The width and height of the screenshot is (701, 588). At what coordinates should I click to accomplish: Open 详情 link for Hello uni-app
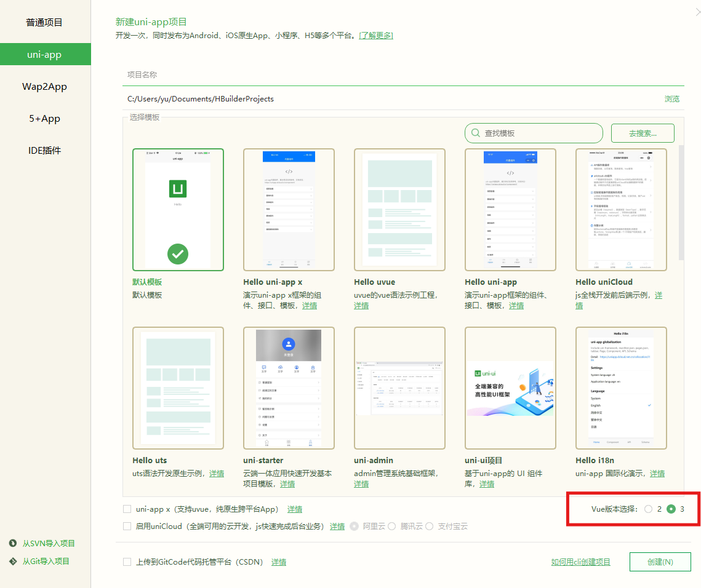coord(516,306)
